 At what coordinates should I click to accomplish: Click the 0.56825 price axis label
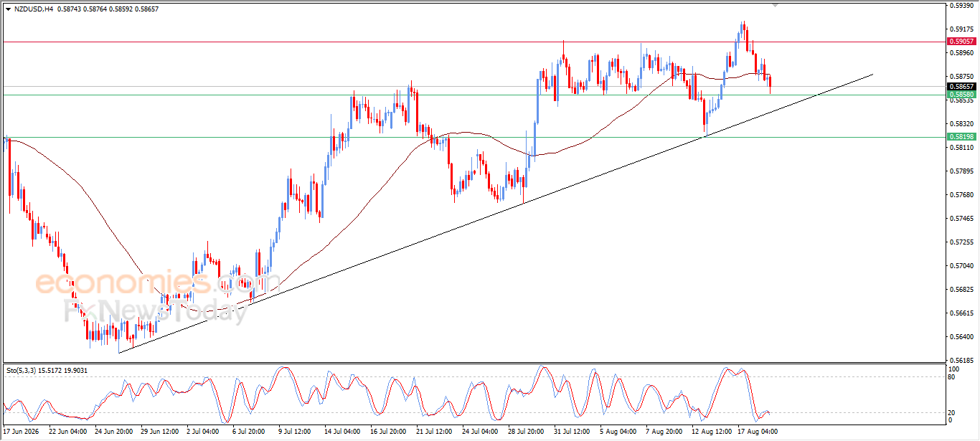point(961,290)
